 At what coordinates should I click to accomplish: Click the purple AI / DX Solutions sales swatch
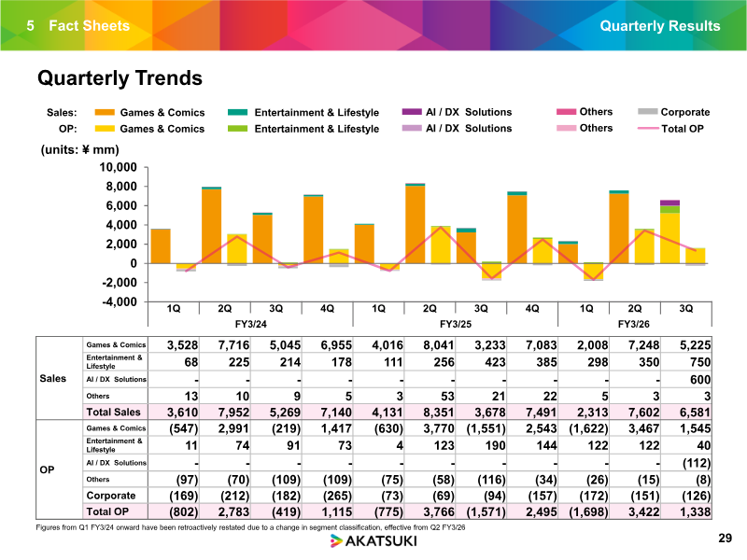click(412, 112)
